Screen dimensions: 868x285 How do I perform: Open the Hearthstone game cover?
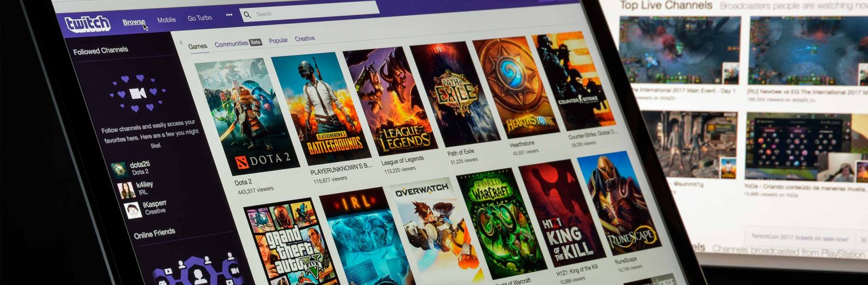click(x=516, y=87)
